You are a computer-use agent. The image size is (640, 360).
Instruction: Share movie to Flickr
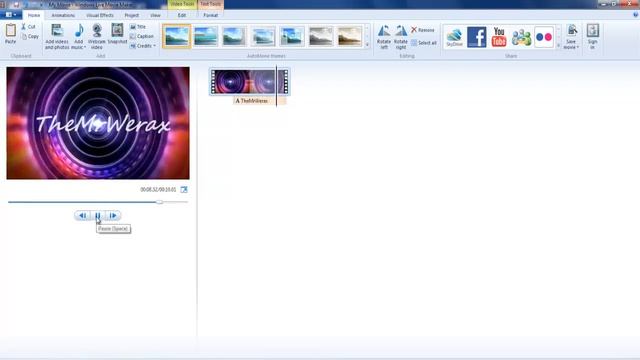[x=544, y=37]
